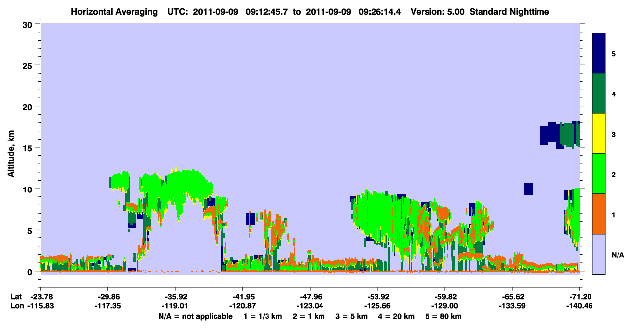Click longitude value -119.01
Viewport: 644px width, 330px height.
[x=175, y=306]
